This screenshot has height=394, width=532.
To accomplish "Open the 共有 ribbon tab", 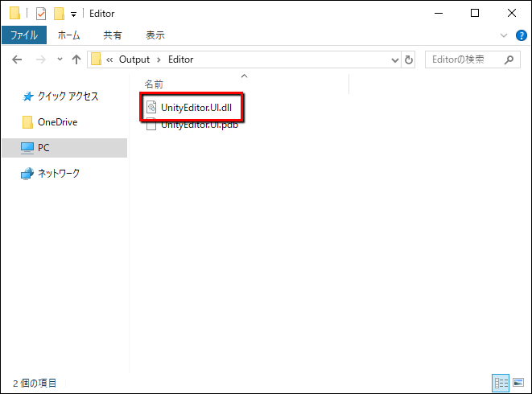I will [x=113, y=35].
